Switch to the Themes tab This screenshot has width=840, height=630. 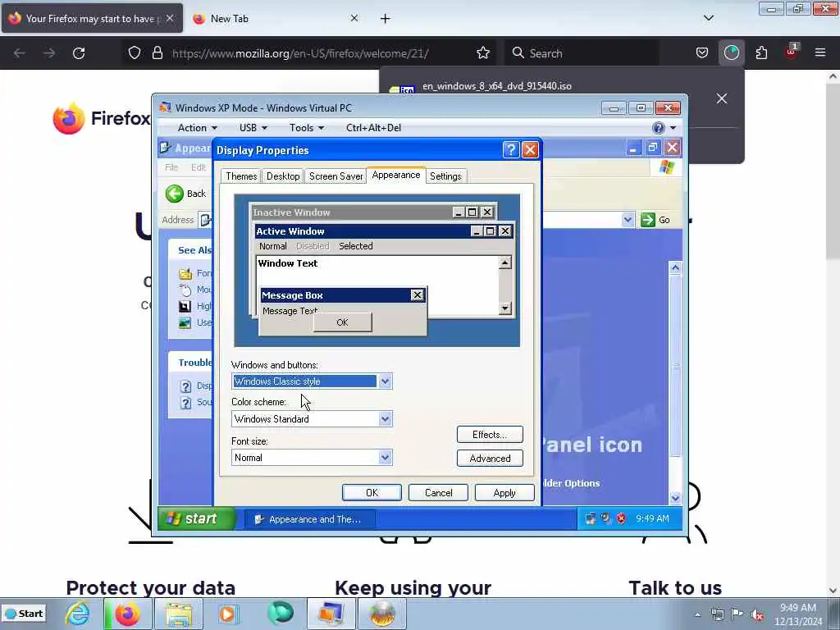tap(241, 176)
